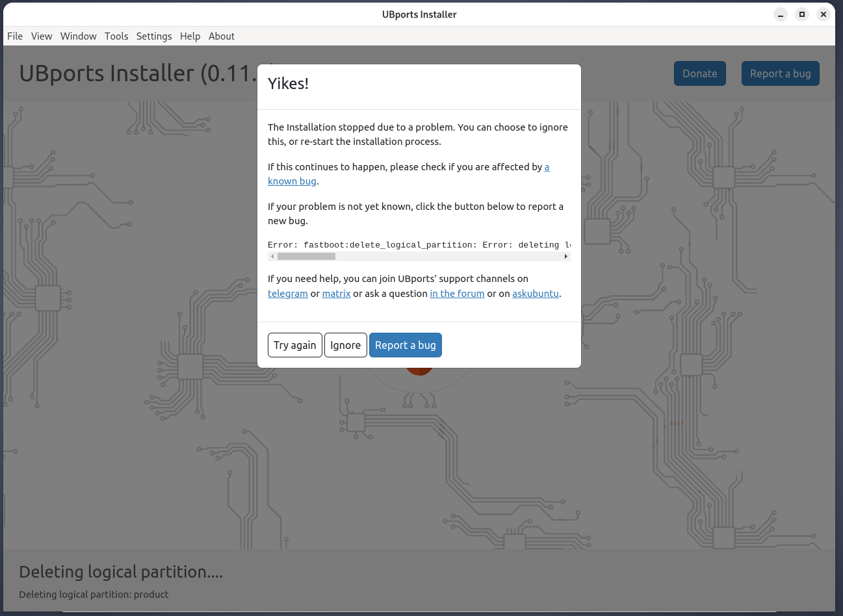Click 'Deleting logical partition....' status heading
Screen dimensions: 843x616
(121, 572)
